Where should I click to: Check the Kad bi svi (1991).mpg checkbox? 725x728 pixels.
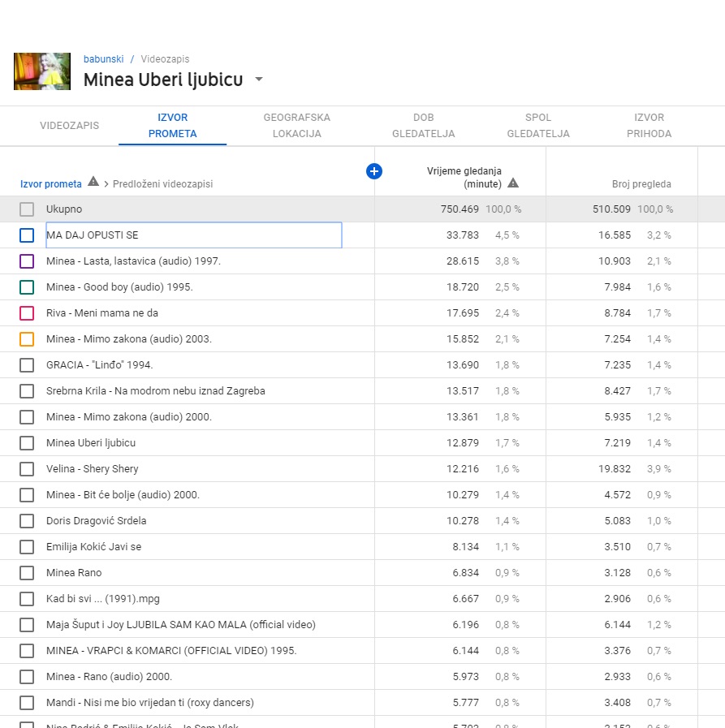[27, 599]
